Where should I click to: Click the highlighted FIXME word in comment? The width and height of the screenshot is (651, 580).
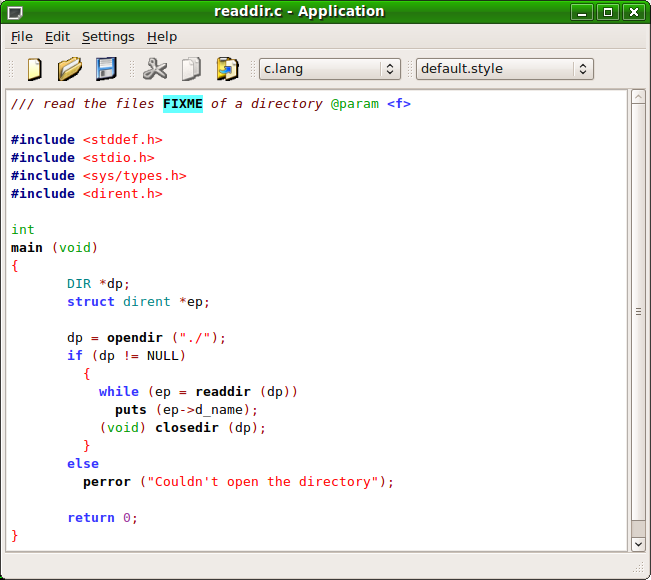[x=182, y=104]
